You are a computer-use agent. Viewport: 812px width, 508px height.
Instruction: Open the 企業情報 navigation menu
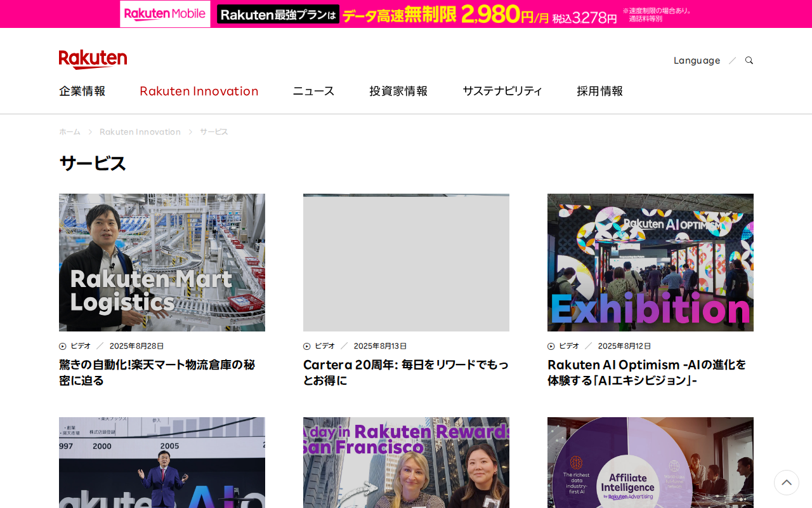[82, 90]
